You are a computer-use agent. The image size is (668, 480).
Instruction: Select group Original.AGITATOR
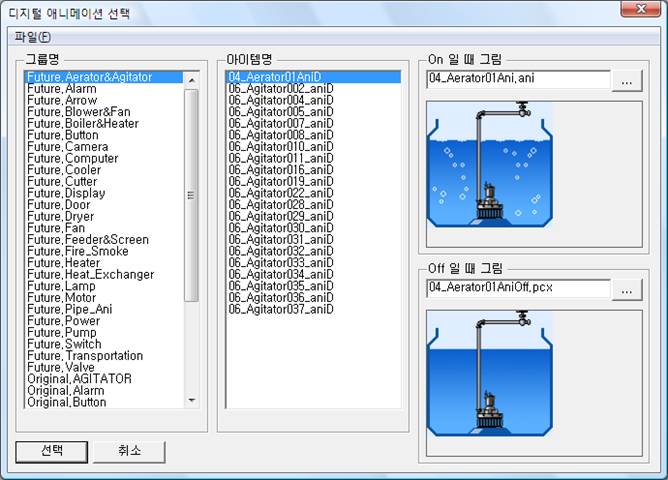104,379
